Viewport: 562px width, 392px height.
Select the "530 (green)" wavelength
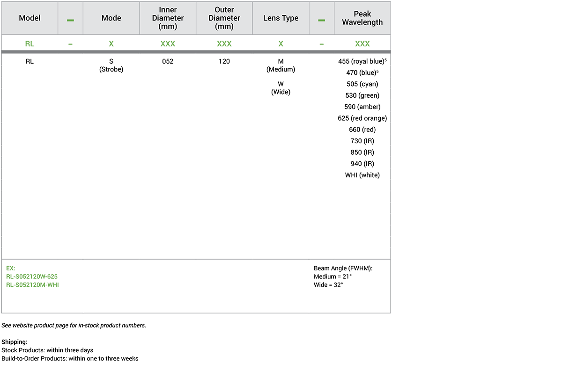coord(362,95)
